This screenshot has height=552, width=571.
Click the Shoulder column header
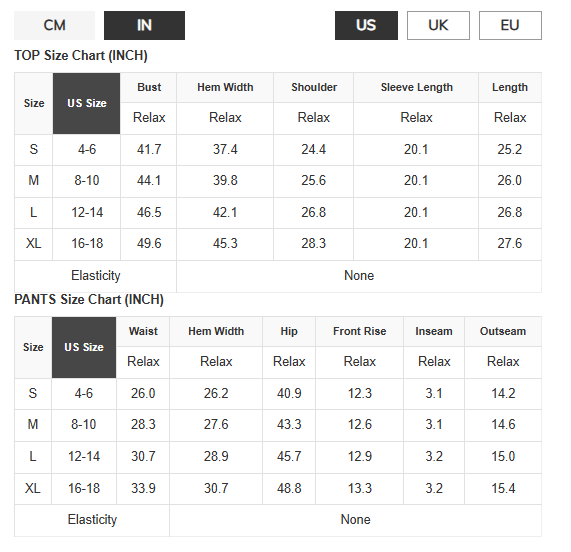pos(314,87)
